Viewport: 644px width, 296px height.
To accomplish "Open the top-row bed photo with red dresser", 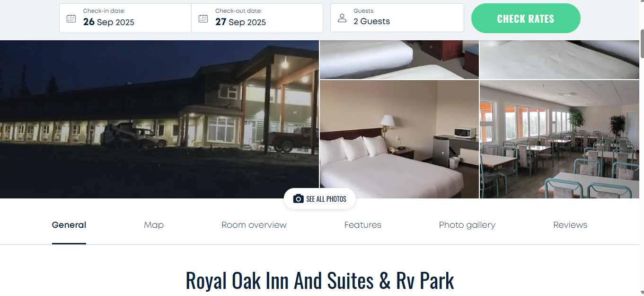I will (399, 60).
